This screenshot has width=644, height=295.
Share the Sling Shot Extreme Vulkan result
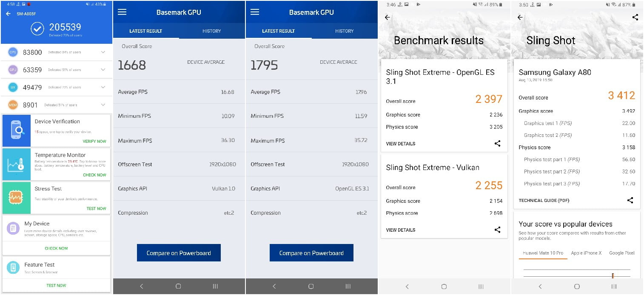tap(497, 230)
